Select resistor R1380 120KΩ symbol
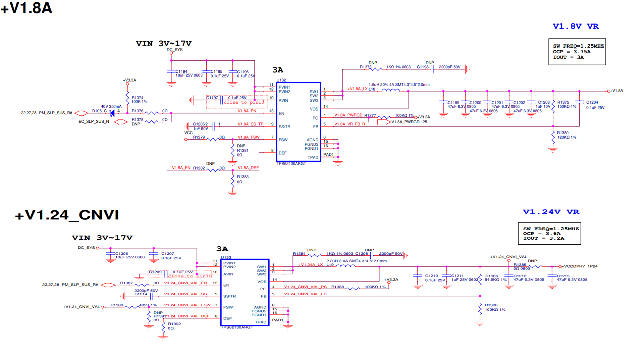Image resolution: width=644 pixels, height=362 pixels. [553, 137]
